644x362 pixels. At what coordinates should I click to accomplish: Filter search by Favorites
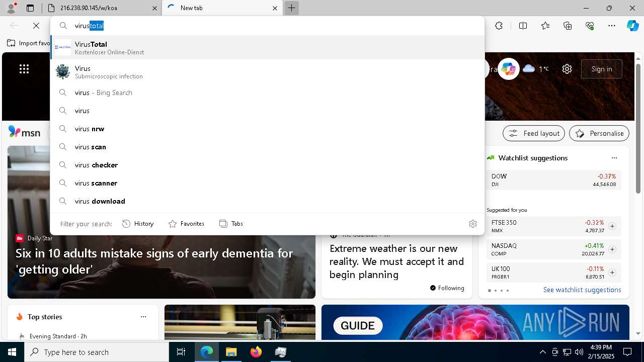click(186, 224)
